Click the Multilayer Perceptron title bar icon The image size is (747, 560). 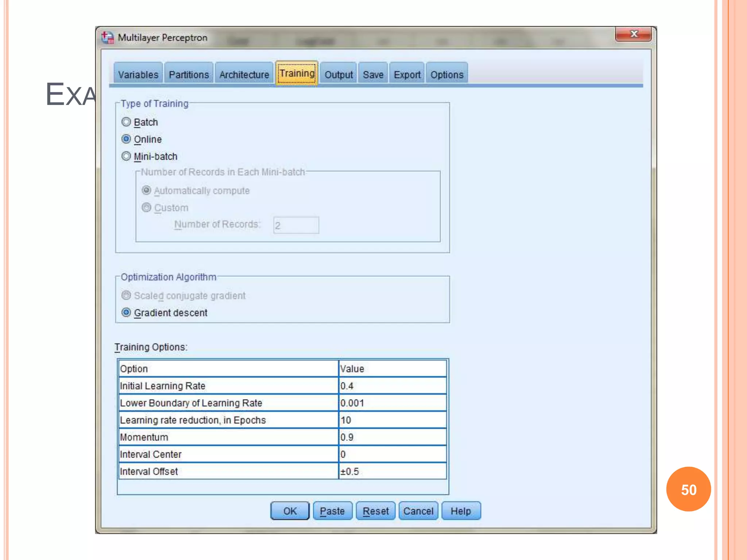coord(107,37)
